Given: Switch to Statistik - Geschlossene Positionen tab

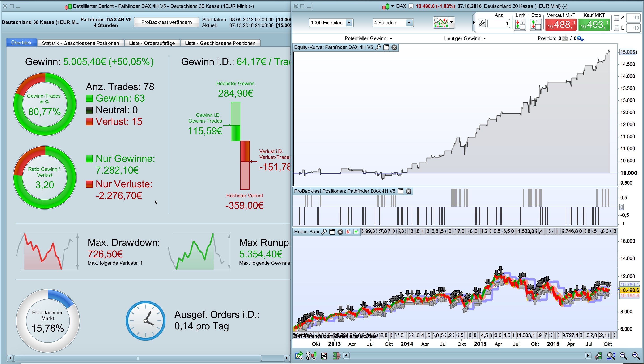Looking at the screenshot, I should [x=80, y=43].
